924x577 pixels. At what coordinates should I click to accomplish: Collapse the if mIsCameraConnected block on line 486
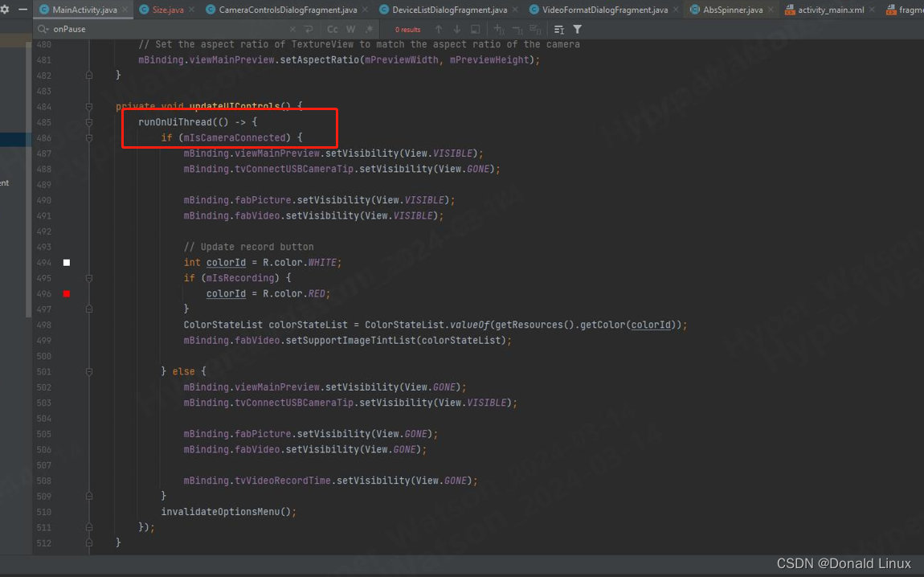click(89, 138)
